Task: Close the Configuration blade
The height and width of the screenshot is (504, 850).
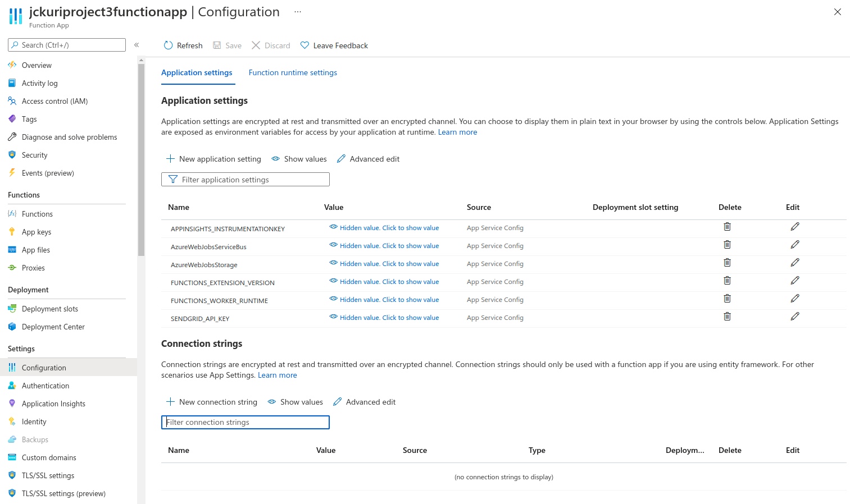Action: click(x=838, y=12)
